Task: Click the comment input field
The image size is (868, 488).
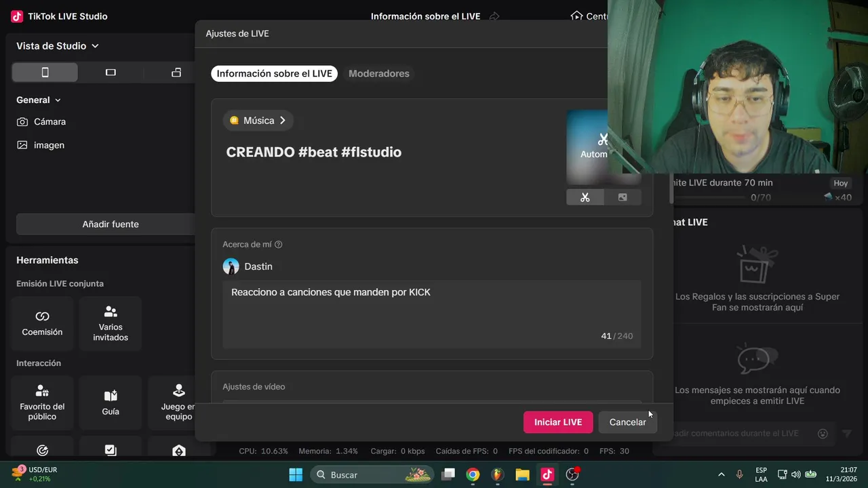Action: 743,433
